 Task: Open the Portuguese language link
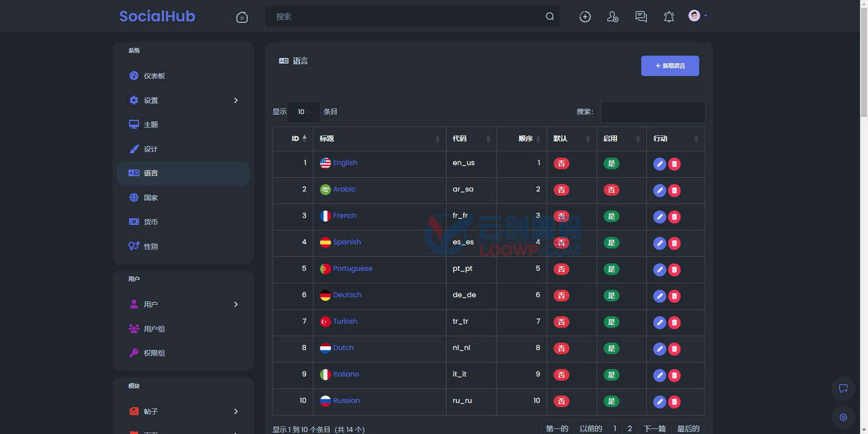(353, 269)
